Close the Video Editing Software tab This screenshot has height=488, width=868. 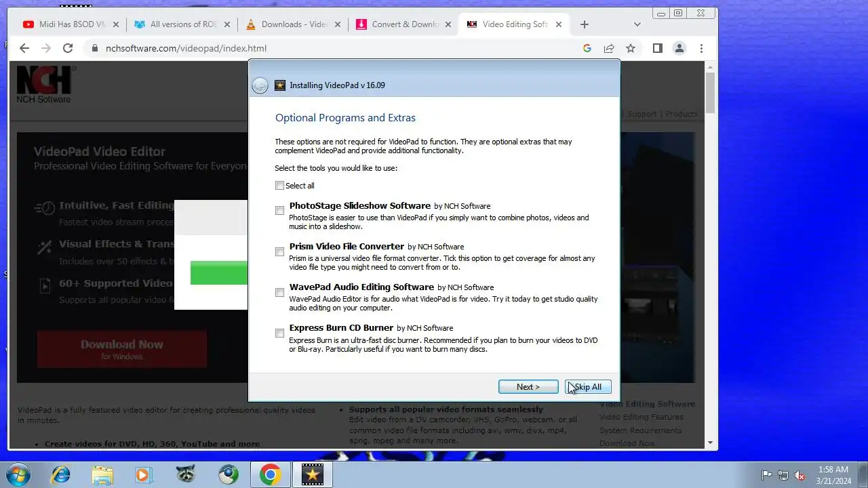pos(559,24)
